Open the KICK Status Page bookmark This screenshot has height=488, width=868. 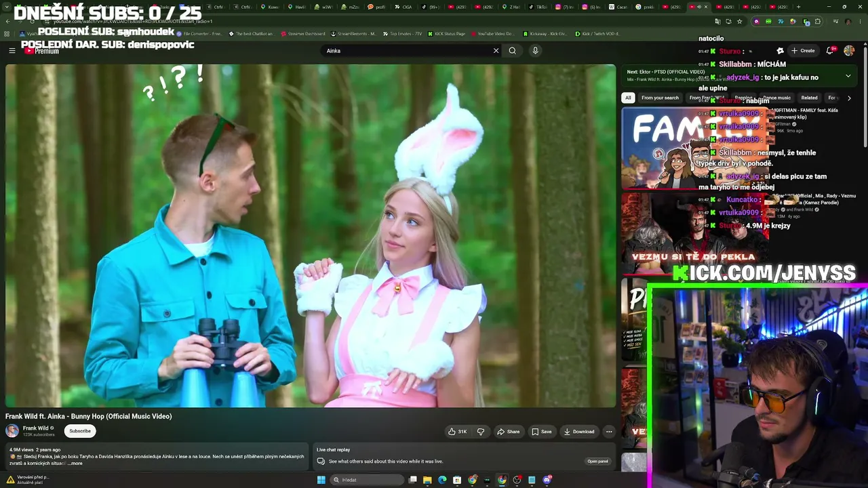tap(446, 33)
